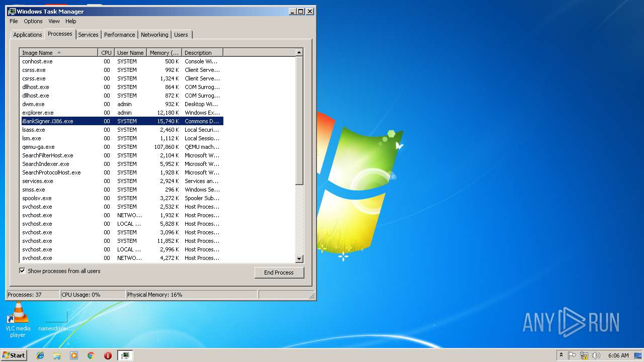Open the File menu
This screenshot has width=644, height=362.
pyautogui.click(x=14, y=21)
